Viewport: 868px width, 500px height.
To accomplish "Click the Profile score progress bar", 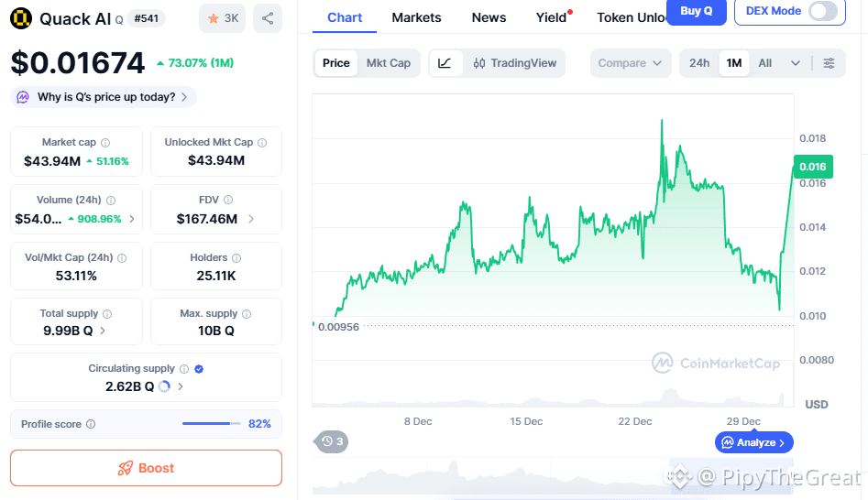I will (211, 424).
